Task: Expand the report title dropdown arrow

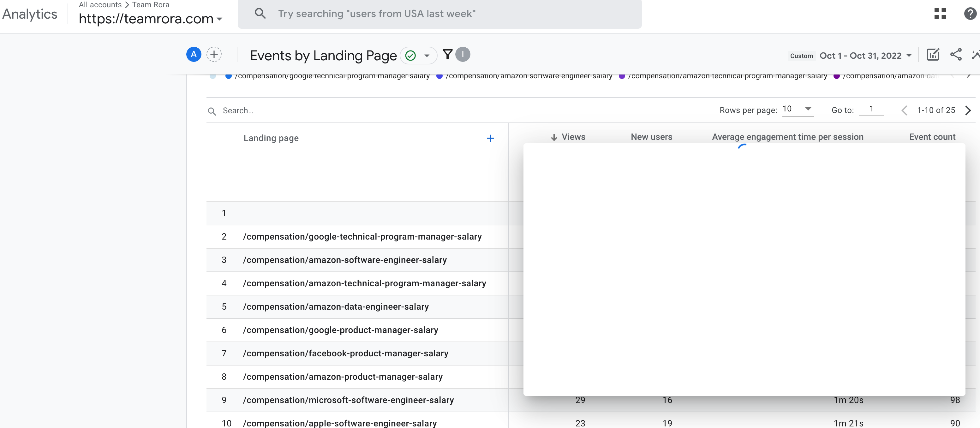Action: 427,56
